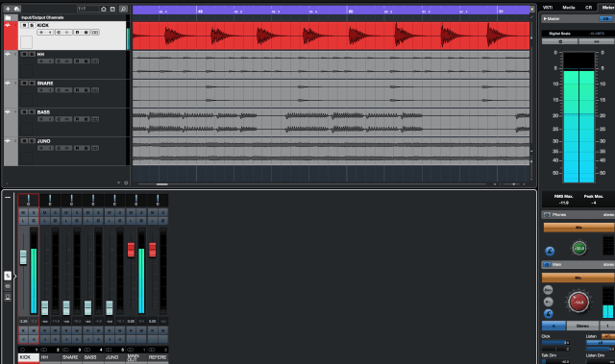Click the audio waveform icon of BASS track
The width and height of the screenshot is (615, 364).
pos(8,112)
